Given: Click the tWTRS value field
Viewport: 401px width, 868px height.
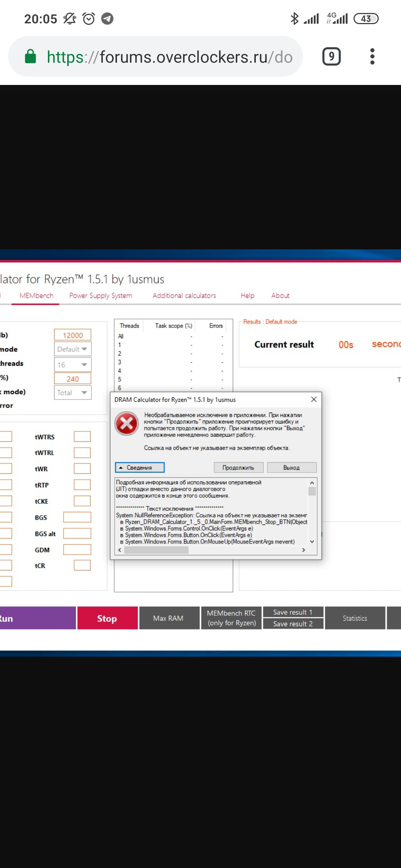Looking at the screenshot, I should pyautogui.click(x=82, y=437).
